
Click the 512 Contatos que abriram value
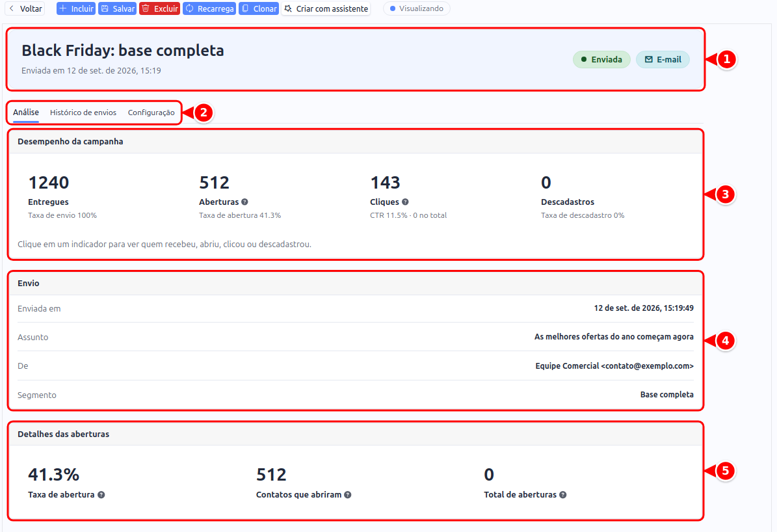coord(271,475)
